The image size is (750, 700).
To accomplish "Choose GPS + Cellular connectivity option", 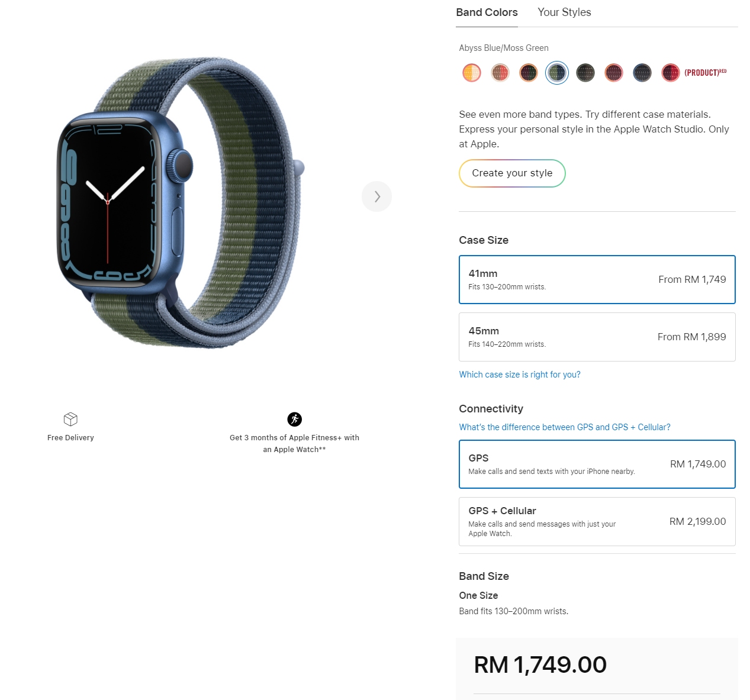I will [597, 521].
